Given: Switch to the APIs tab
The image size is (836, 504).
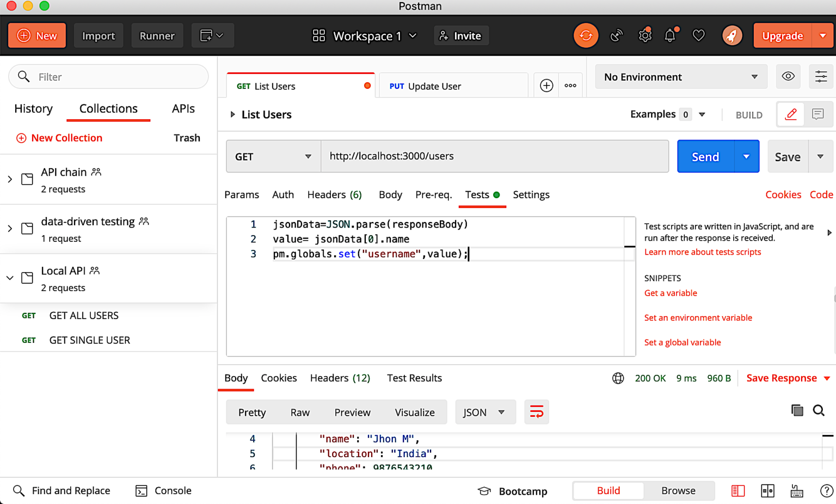Looking at the screenshot, I should click(x=183, y=109).
